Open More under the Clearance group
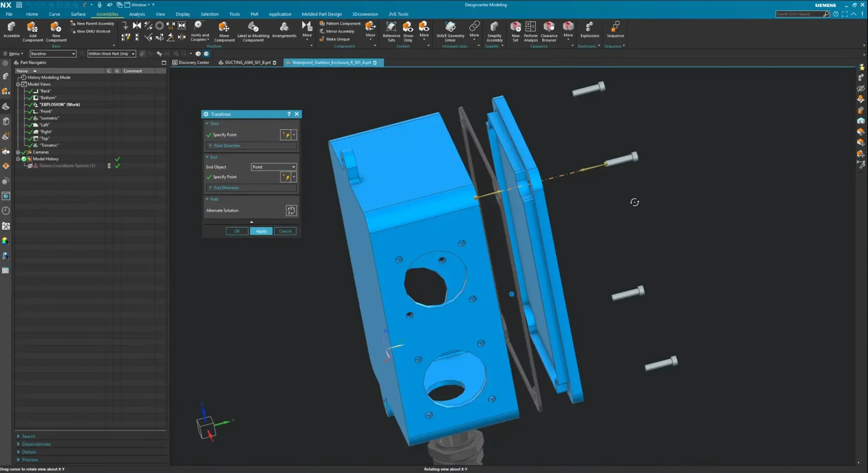Screen dimensions: 868x473 568,31
